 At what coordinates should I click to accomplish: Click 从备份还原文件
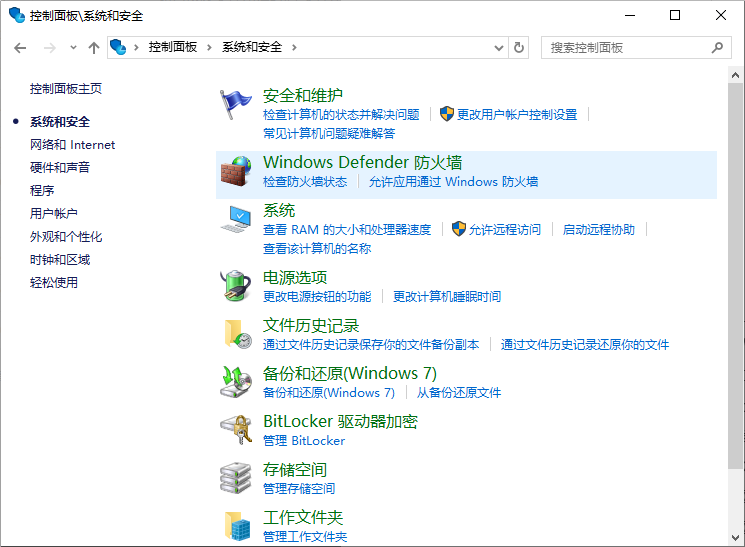click(458, 393)
